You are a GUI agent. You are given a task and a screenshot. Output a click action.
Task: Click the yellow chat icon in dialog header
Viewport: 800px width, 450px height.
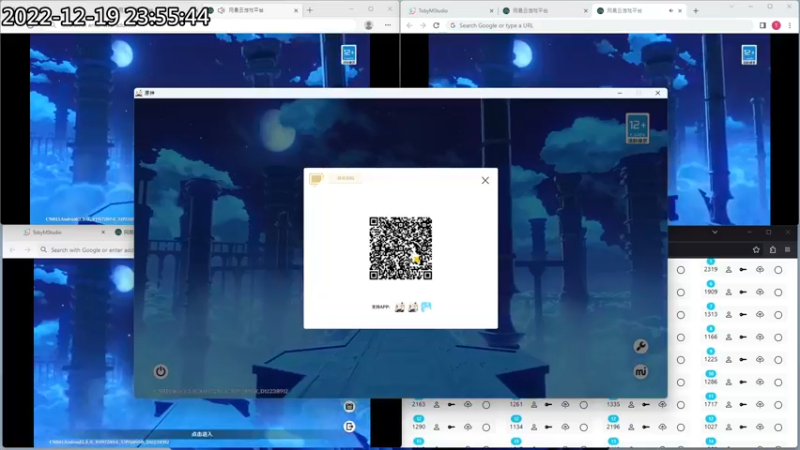click(x=316, y=179)
